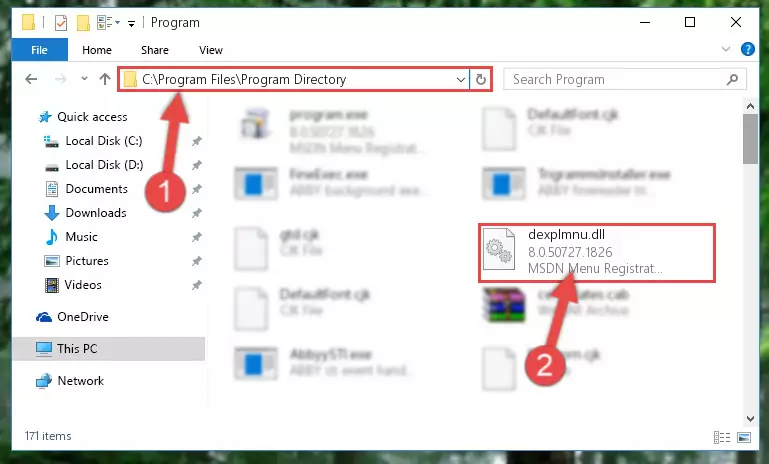Switch to the Home ribbon tab
This screenshot has height=464, width=769.
(x=97, y=50)
